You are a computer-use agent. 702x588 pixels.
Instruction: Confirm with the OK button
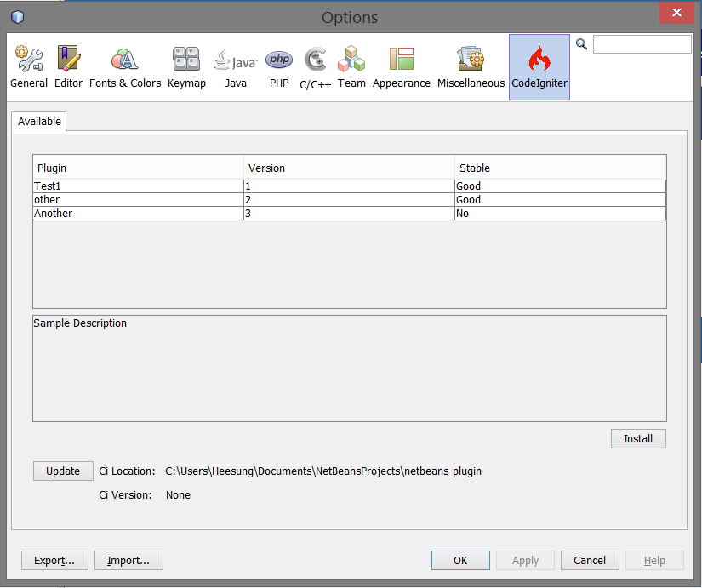click(x=460, y=560)
